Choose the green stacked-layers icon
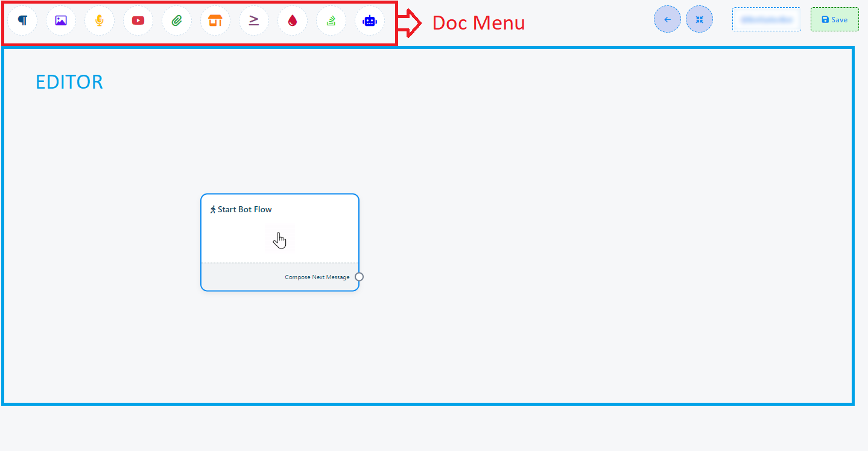 tap(331, 20)
